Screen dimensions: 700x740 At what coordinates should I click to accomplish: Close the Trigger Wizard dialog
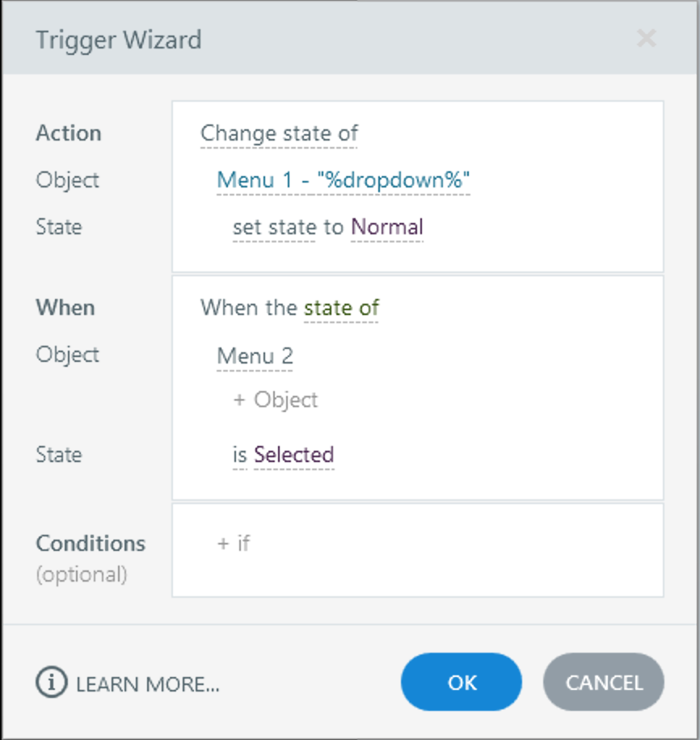point(646,38)
